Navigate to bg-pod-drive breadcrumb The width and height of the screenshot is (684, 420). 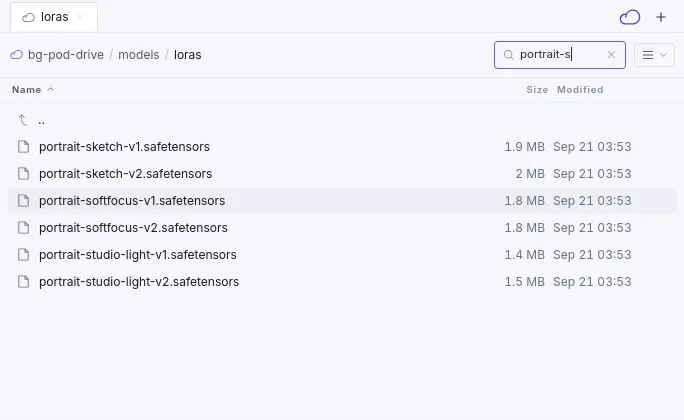tap(66, 55)
